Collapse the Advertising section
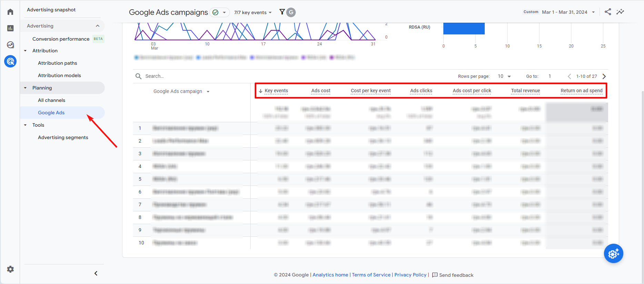This screenshot has width=644, height=284. pyautogui.click(x=98, y=26)
